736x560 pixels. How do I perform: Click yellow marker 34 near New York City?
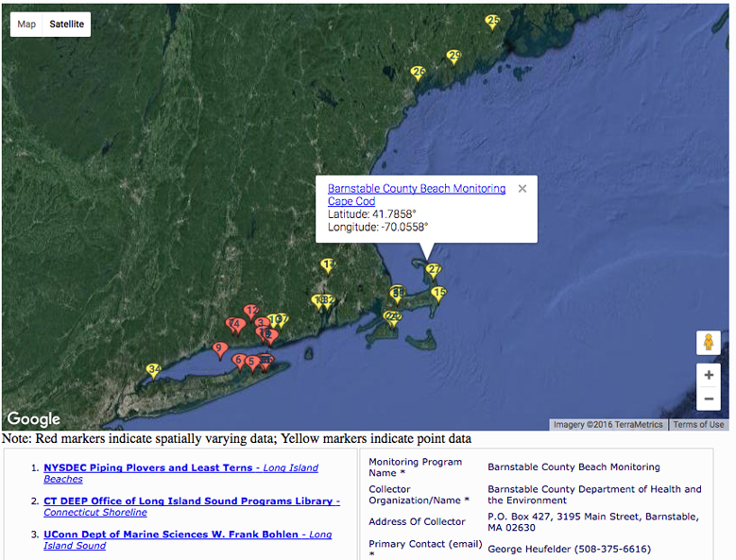[153, 370]
